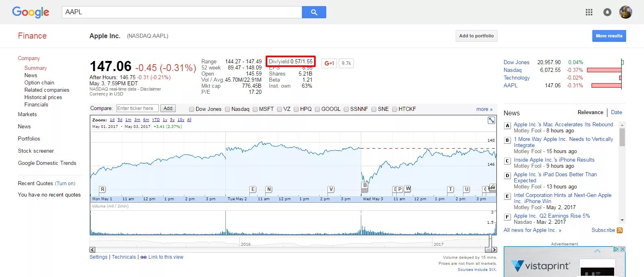Viewport: 644px width, 277px height.
Task: Expand more comparison tickers
Action: (x=484, y=109)
